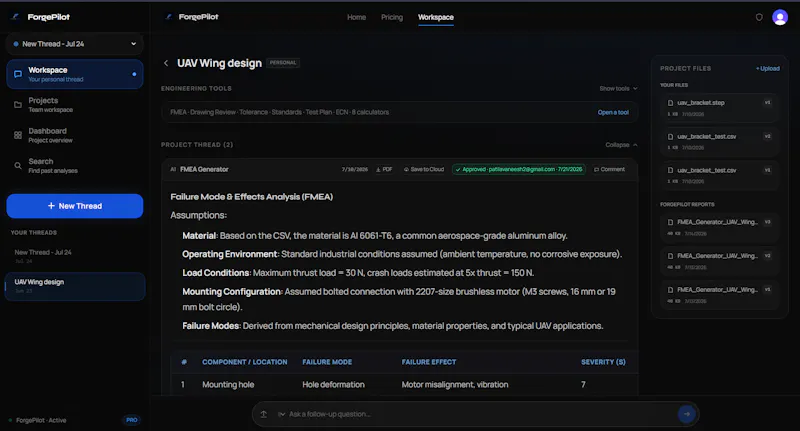Click the 'UAV Wing design' page title
The width and height of the screenshot is (800, 431).
(x=219, y=63)
